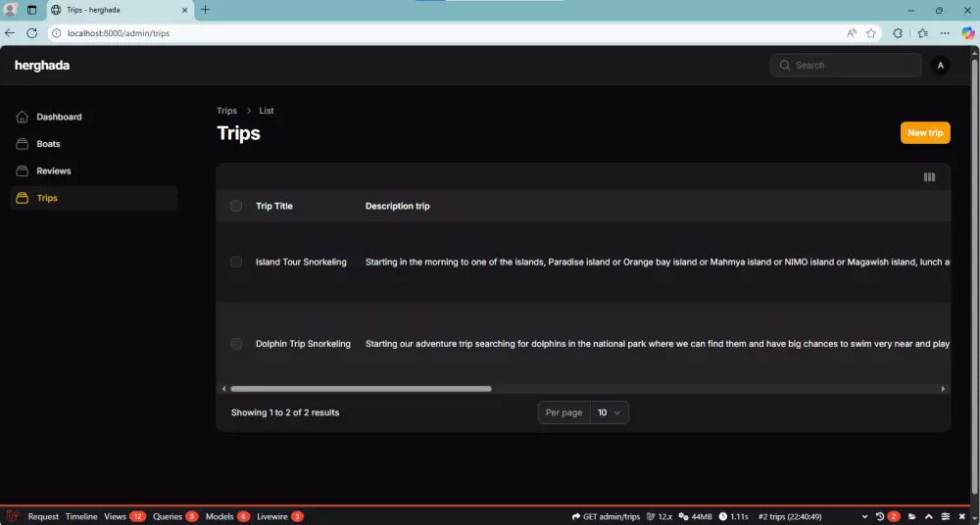Reload the page with refresh icon
Viewport: 980px width, 525px height.
32,33
